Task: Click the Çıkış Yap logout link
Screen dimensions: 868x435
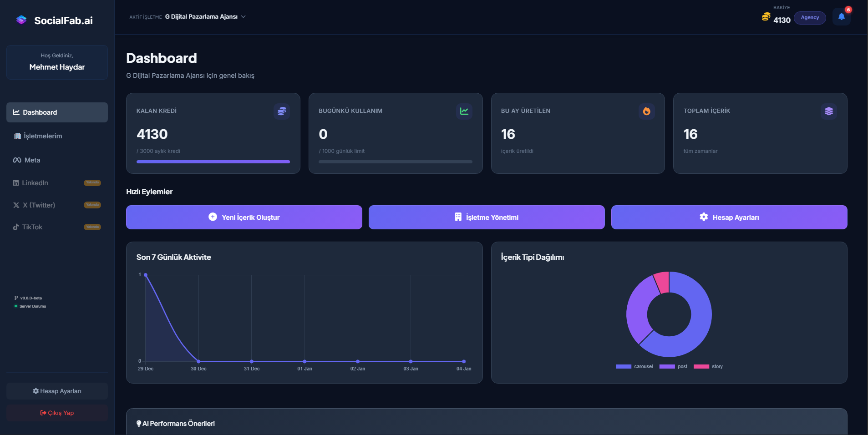Action: tap(56, 413)
